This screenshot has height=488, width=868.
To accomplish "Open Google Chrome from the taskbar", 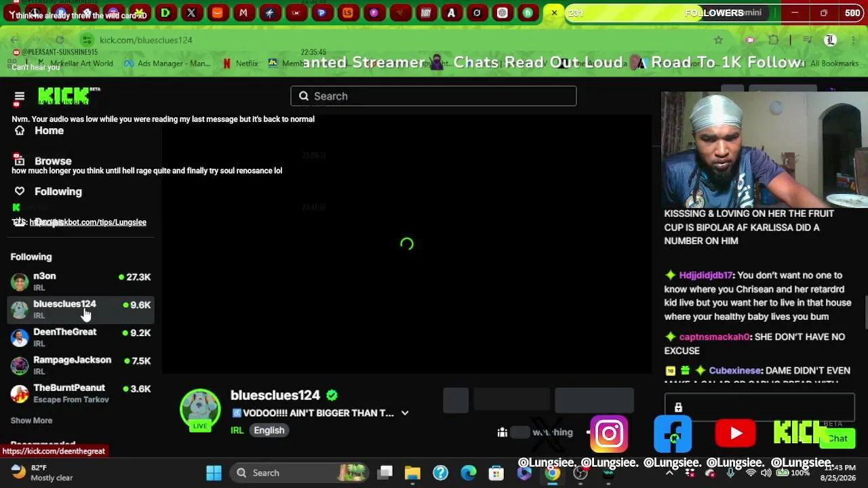I will 553,473.
